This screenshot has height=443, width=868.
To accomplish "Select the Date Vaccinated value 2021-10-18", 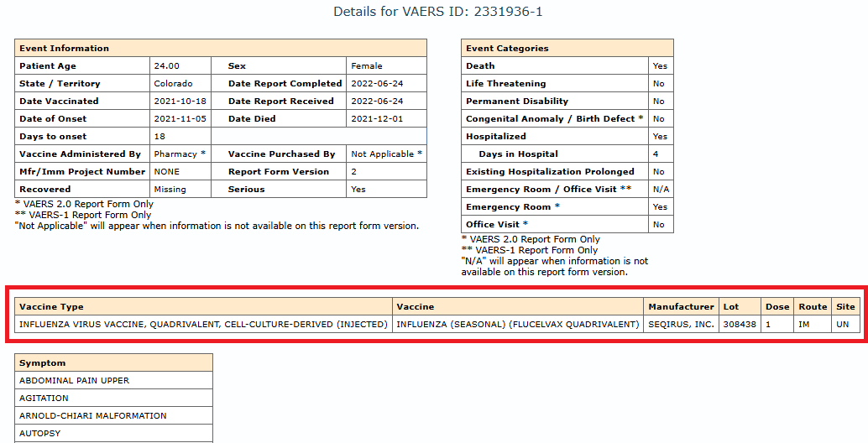I will click(179, 102).
